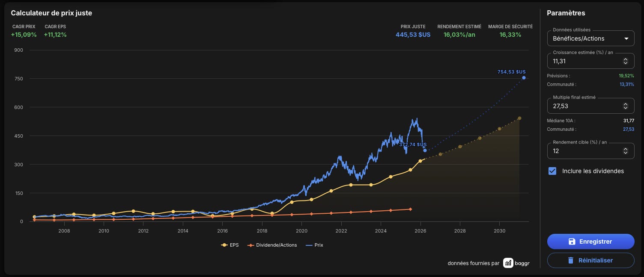Screen dimensions: 644x277
Task: Open the Données utilisées dropdown arrow
Action: click(x=626, y=38)
